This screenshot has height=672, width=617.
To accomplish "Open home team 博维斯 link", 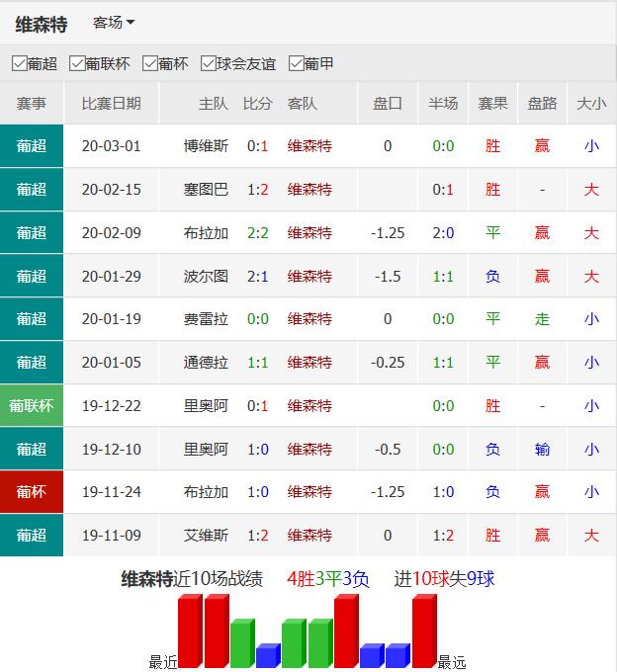I will (x=206, y=146).
